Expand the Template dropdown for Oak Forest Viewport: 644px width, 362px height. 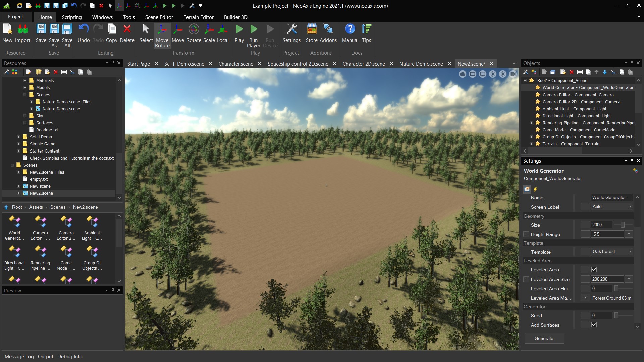pos(630,251)
